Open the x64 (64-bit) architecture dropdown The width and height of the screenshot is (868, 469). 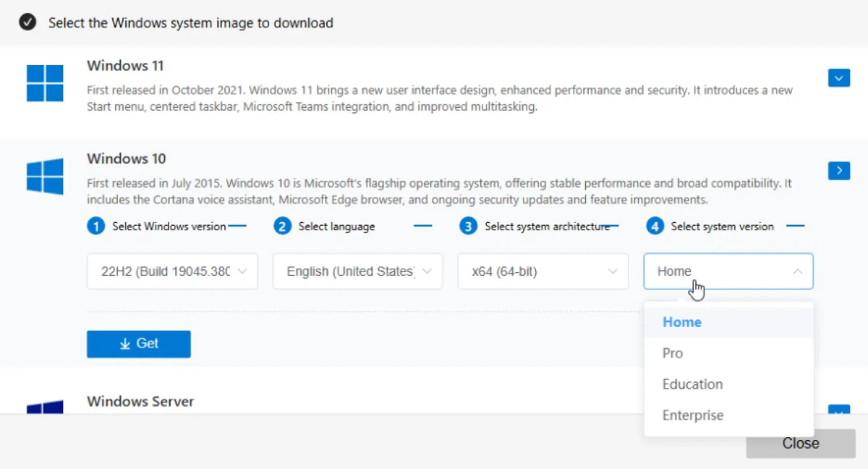[543, 271]
